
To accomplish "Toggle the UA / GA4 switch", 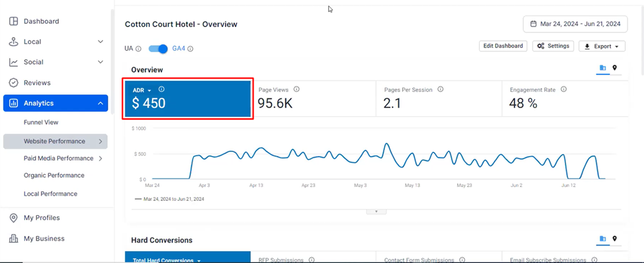I will [158, 48].
